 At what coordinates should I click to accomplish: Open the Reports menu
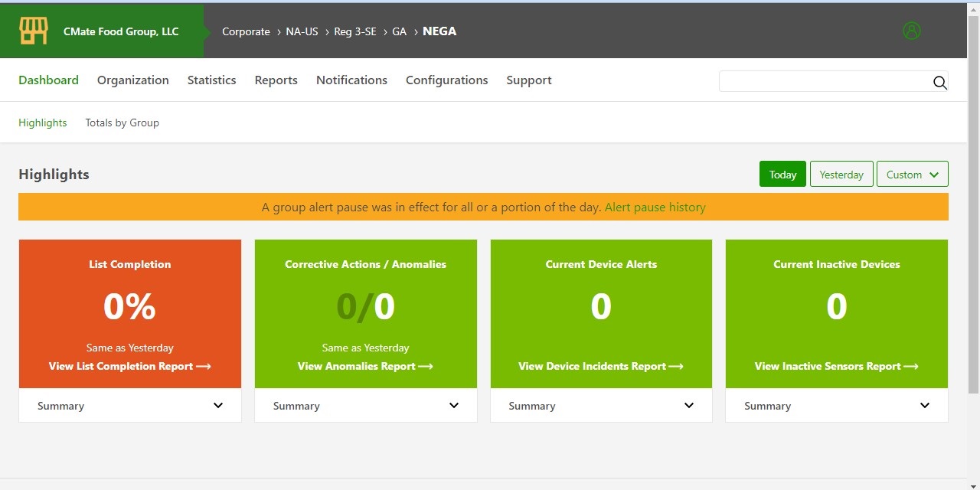coord(276,80)
